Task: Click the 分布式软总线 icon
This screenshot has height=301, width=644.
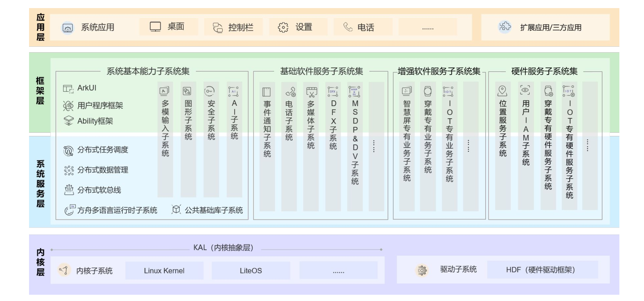Action: (x=69, y=190)
